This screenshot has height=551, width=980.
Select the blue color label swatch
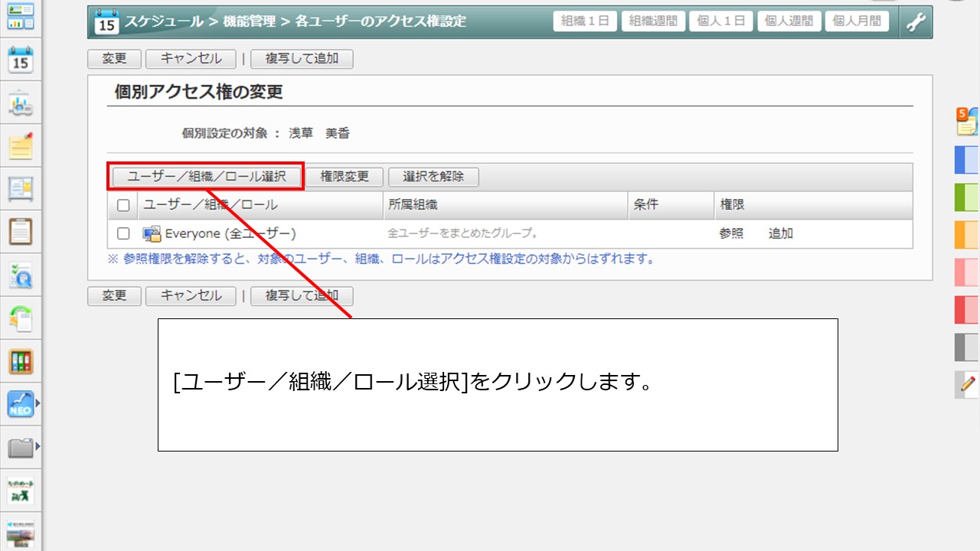point(967,160)
